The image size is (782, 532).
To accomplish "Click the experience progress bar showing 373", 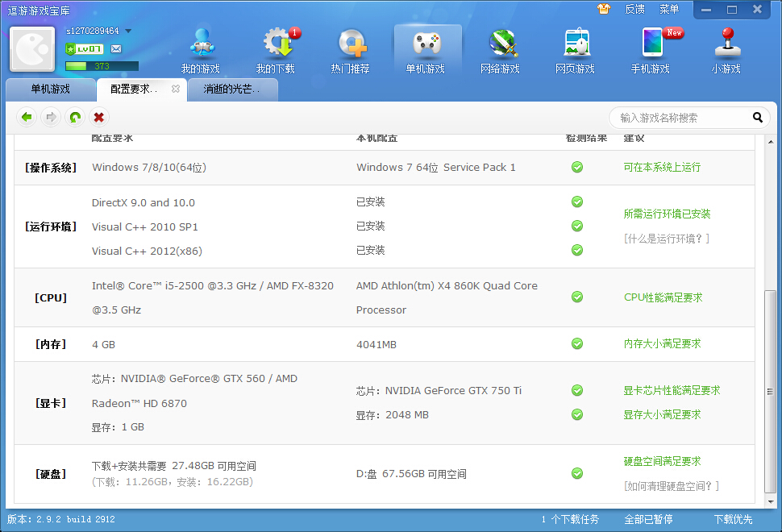I will point(102,66).
